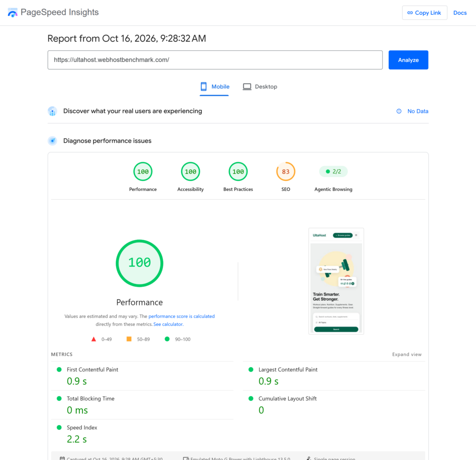Click the Copy Link button

(x=424, y=13)
